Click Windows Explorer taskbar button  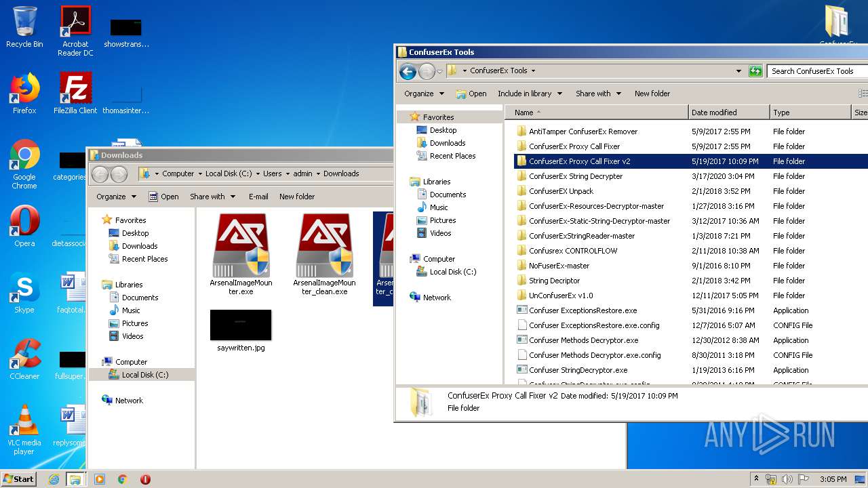tap(75, 479)
